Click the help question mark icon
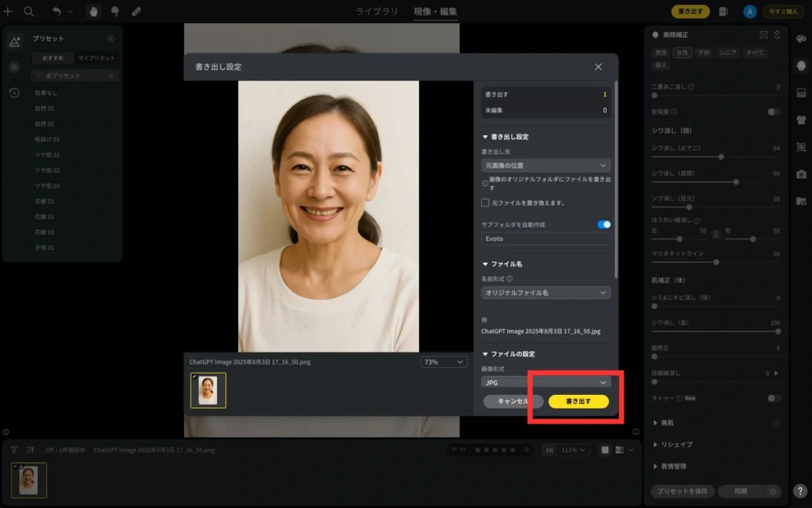 (x=800, y=491)
